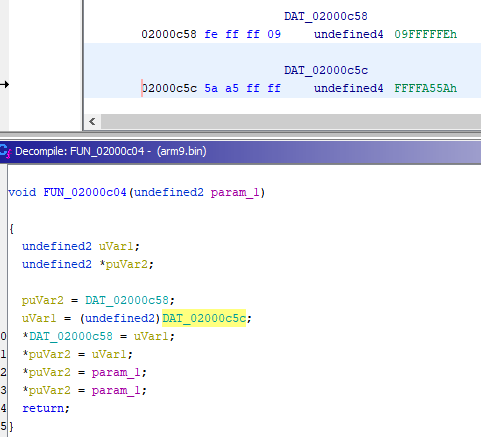Click bytes fe ff ff 09 in listing
Image resolution: width=481 pixels, height=437 pixels.
pyautogui.click(x=243, y=34)
